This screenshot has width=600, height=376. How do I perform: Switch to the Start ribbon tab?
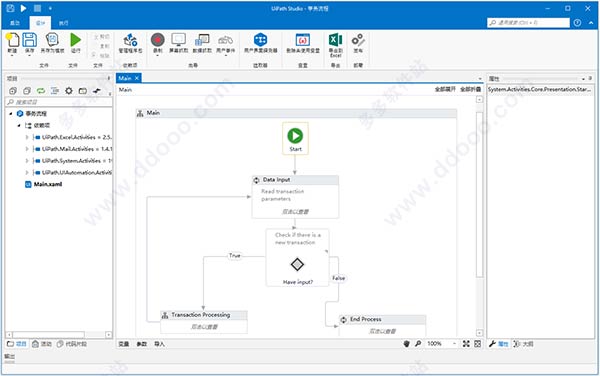pyautogui.click(x=15, y=23)
